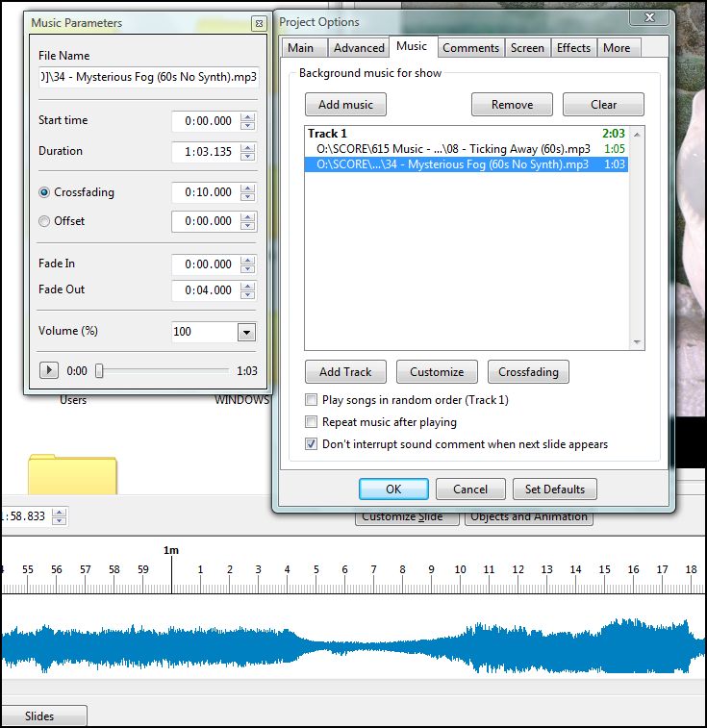Open the yellow folder icon
This screenshot has height=728, width=707.
(x=72, y=475)
